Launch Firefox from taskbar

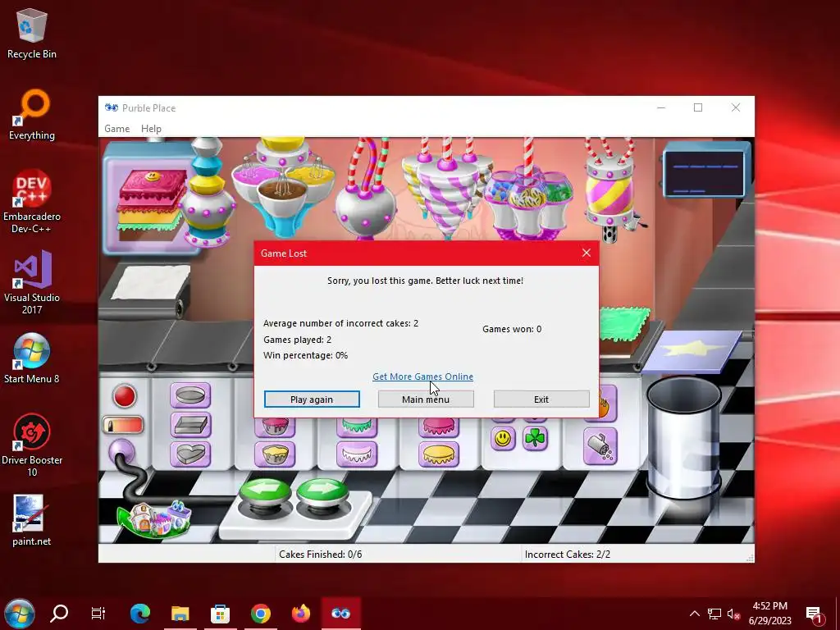300,614
